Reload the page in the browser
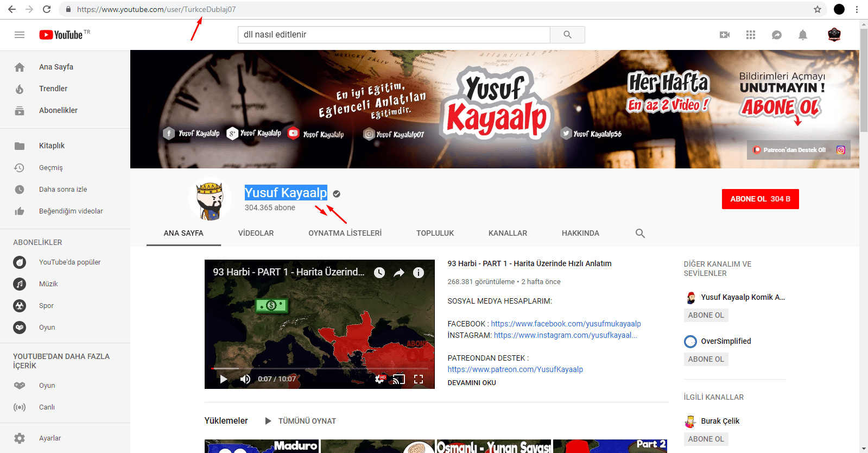This screenshot has height=453, width=868. pos(47,9)
